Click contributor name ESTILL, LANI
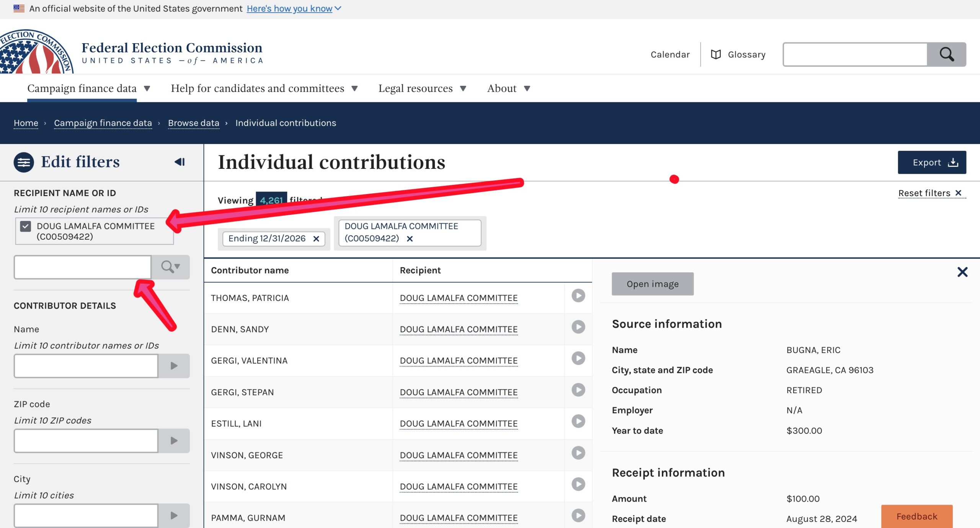The width and height of the screenshot is (980, 528). coord(236,424)
